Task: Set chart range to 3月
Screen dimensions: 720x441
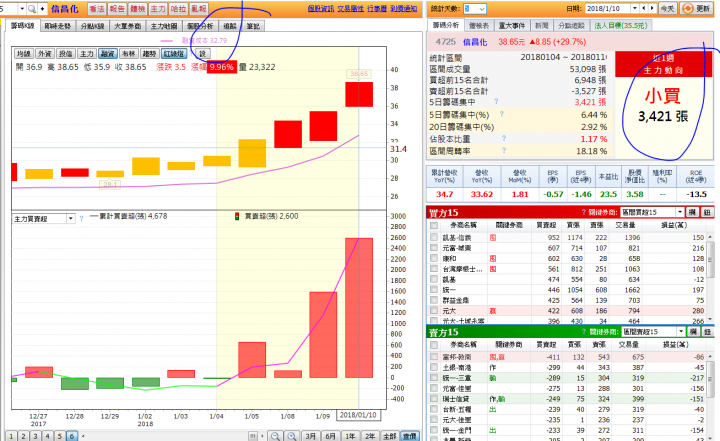Action: click(311, 436)
